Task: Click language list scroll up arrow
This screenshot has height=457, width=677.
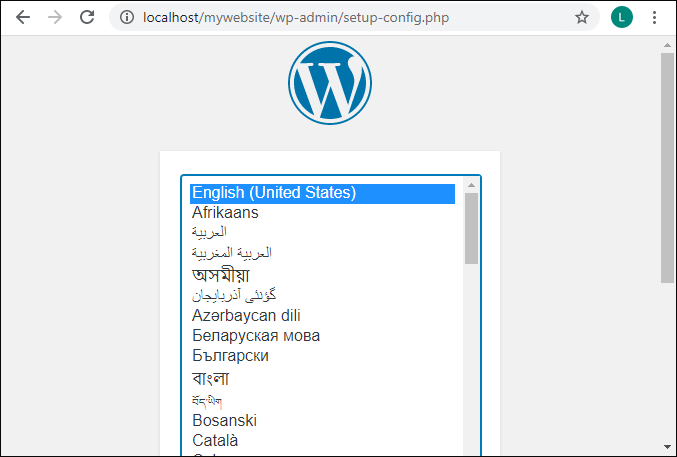Action: [x=471, y=185]
